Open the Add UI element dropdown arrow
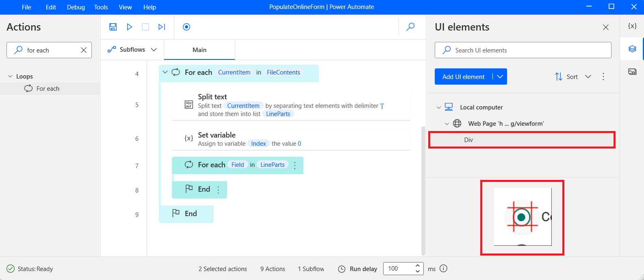This screenshot has width=644, height=280. click(500, 77)
